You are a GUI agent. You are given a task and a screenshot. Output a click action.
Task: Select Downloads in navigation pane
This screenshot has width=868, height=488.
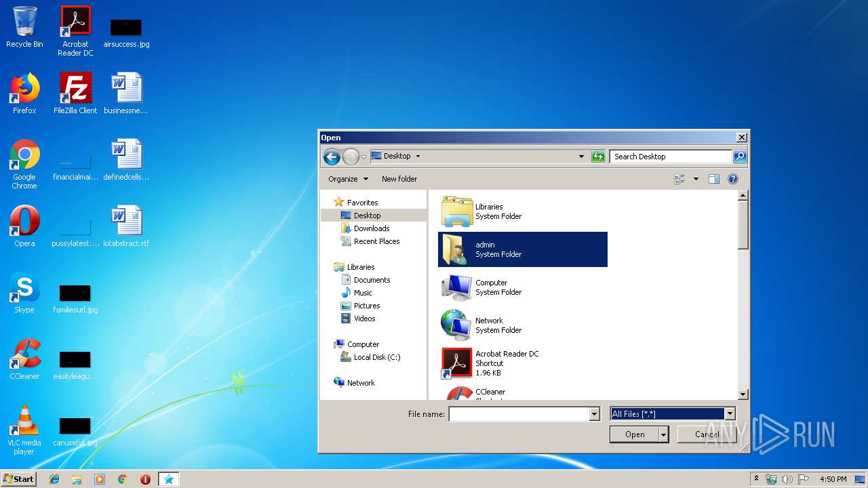click(372, 228)
